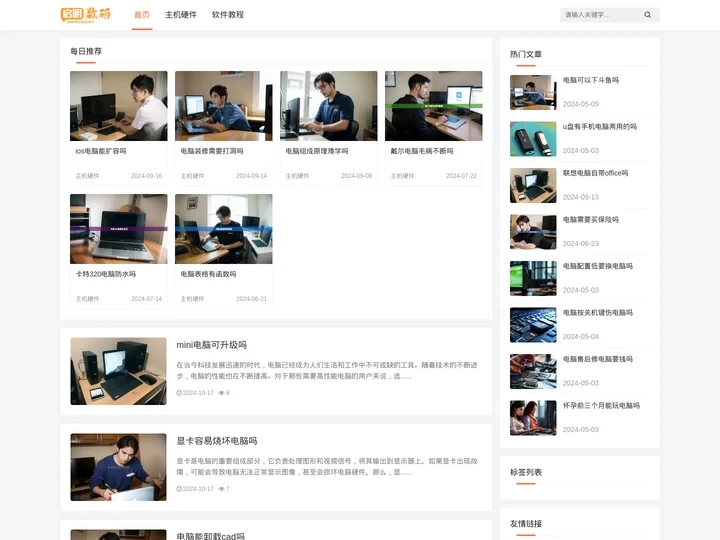720x540 pixels.
Task: Click the search magnifier icon
Action: pos(647,15)
